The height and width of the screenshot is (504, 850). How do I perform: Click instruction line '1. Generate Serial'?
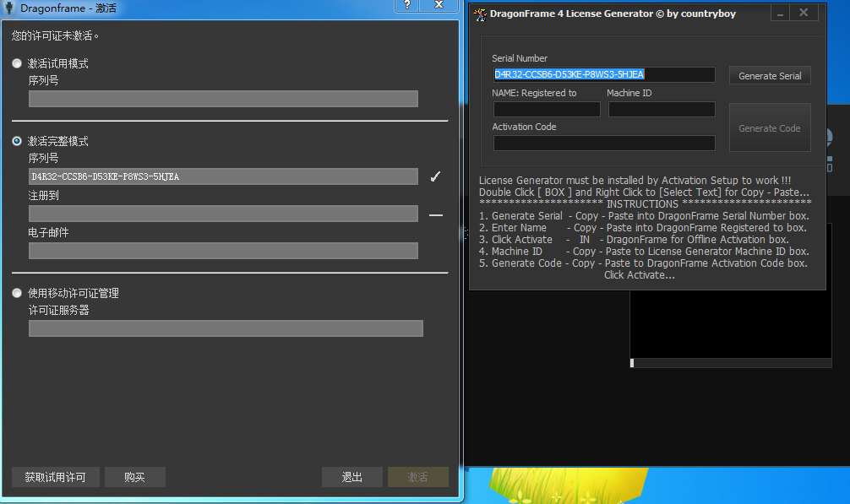click(644, 215)
